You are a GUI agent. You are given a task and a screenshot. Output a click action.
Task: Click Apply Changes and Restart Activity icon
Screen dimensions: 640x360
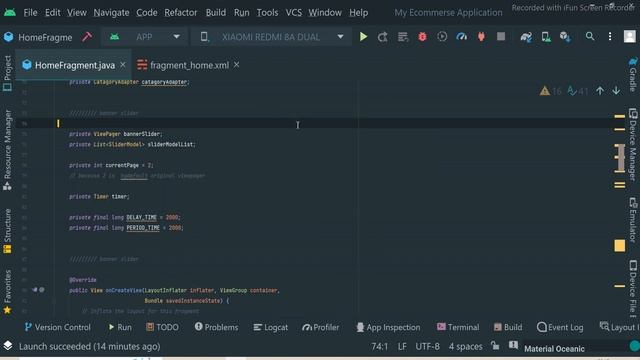[382, 37]
